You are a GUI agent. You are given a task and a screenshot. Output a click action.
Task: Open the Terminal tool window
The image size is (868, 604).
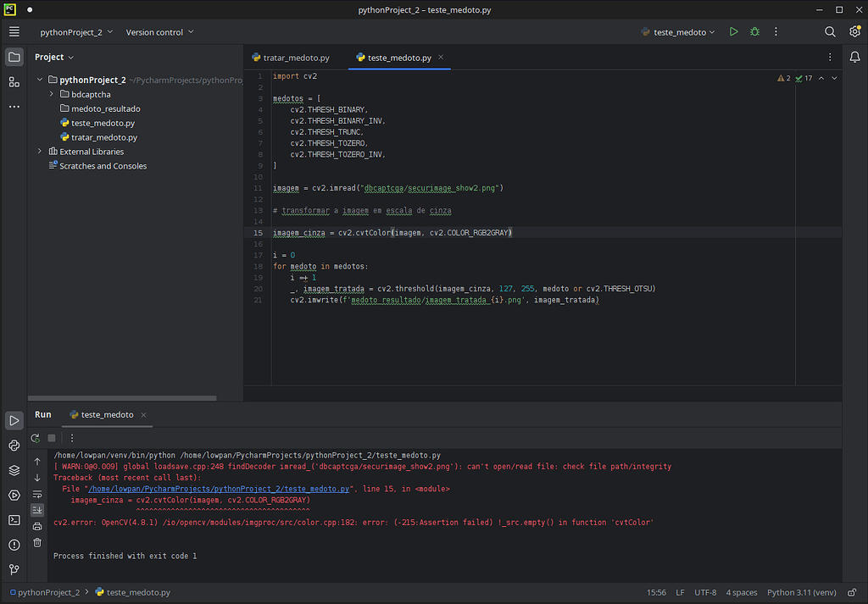(14, 520)
